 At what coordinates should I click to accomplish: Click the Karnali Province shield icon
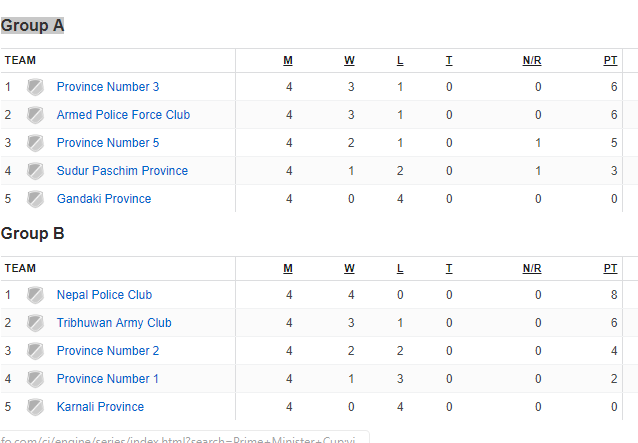35,407
